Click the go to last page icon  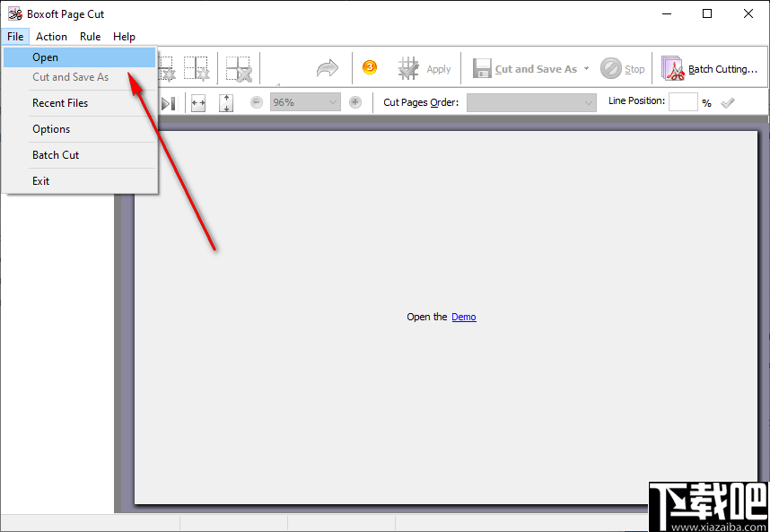click(167, 102)
